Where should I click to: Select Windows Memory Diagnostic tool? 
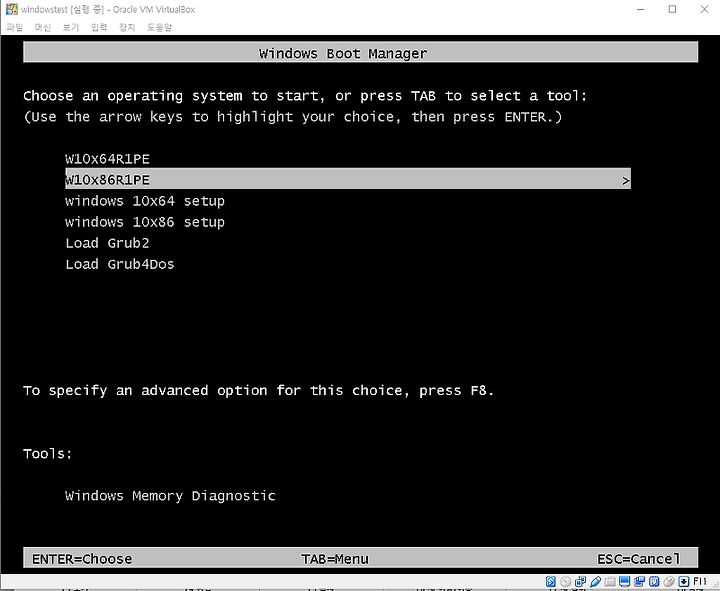click(170, 496)
